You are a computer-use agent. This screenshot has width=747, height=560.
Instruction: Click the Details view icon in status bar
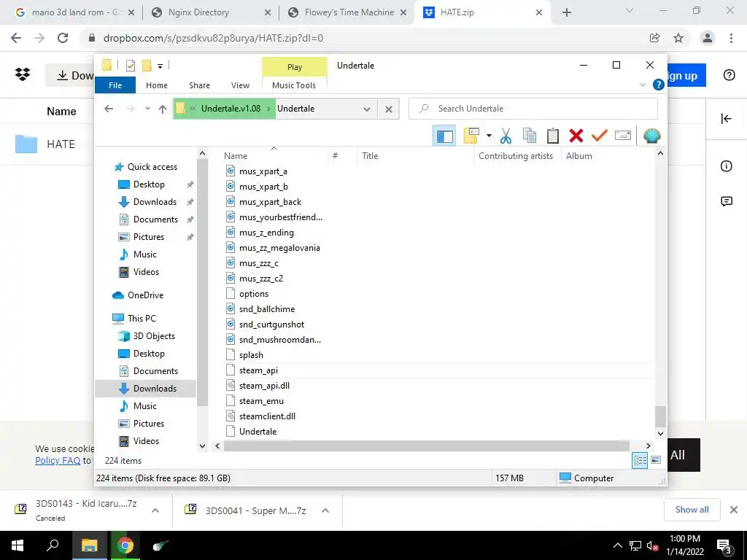(640, 461)
